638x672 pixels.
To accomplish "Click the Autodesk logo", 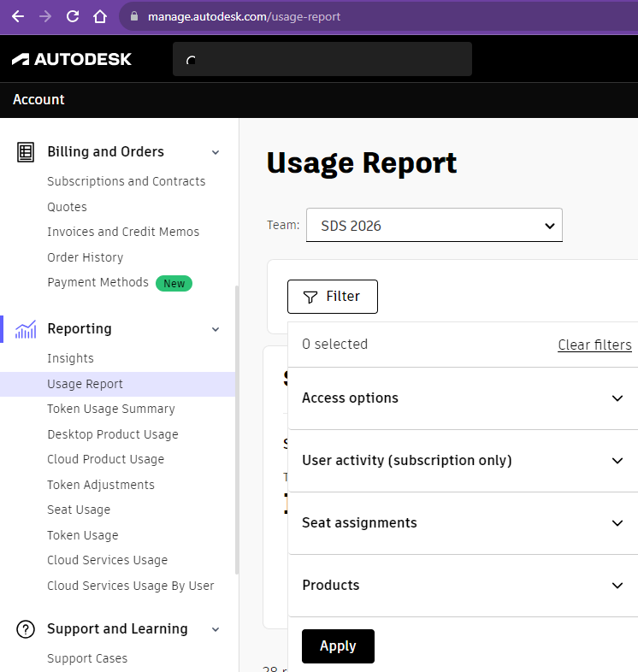I will [72, 59].
